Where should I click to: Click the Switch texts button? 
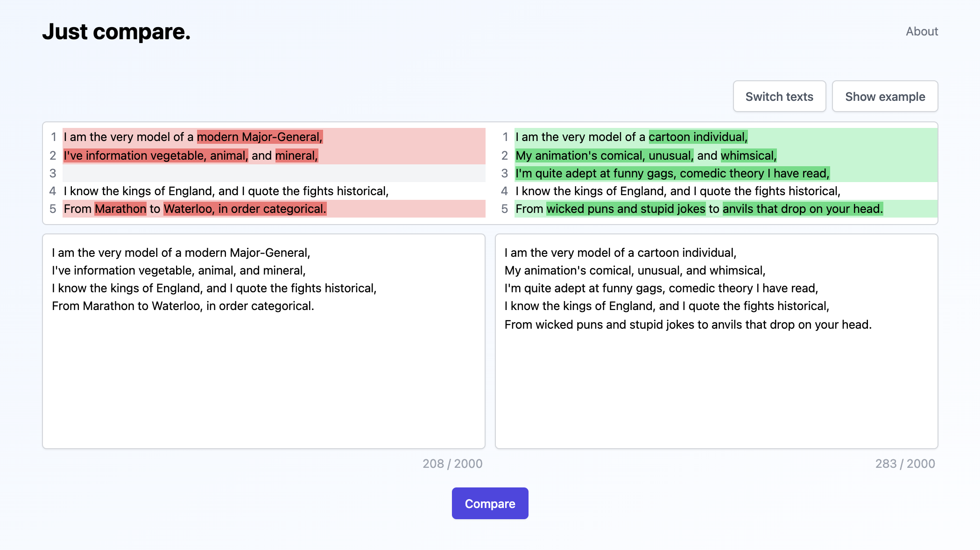click(779, 97)
